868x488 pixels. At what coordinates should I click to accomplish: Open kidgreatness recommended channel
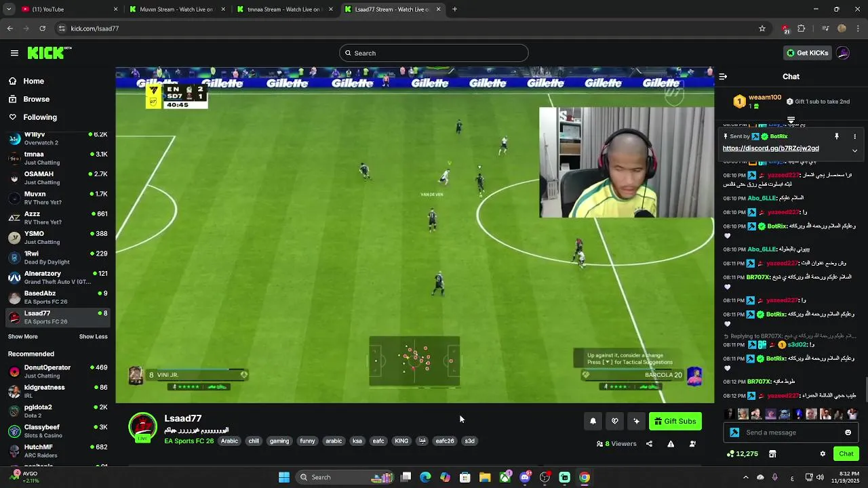tap(58, 391)
